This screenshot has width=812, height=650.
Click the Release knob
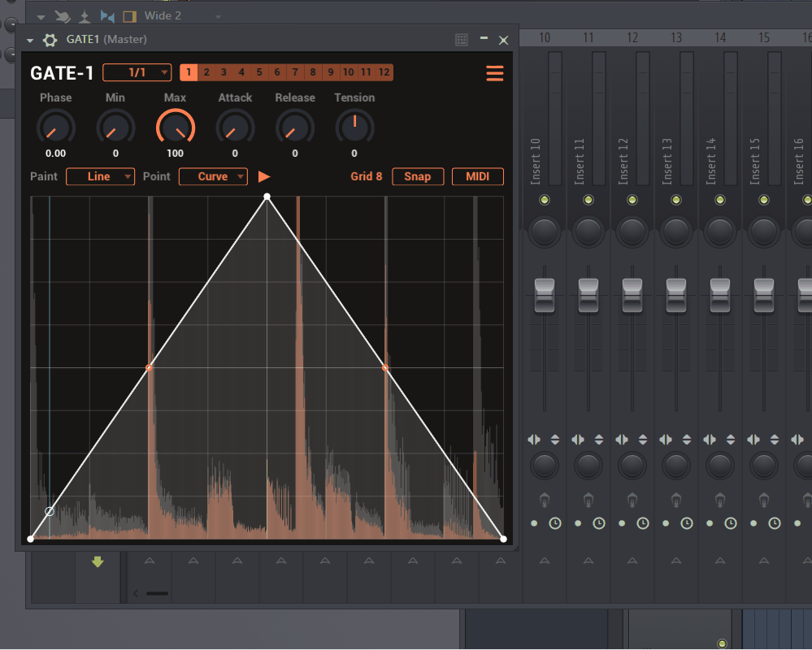point(295,128)
